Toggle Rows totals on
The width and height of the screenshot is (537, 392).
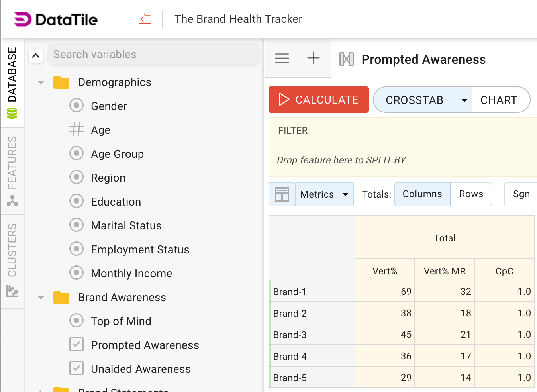tap(471, 194)
